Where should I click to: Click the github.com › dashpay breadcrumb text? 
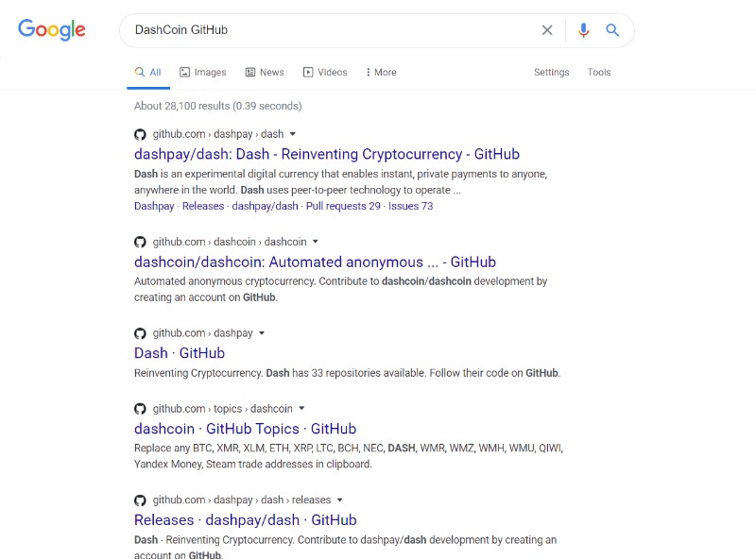(x=202, y=333)
